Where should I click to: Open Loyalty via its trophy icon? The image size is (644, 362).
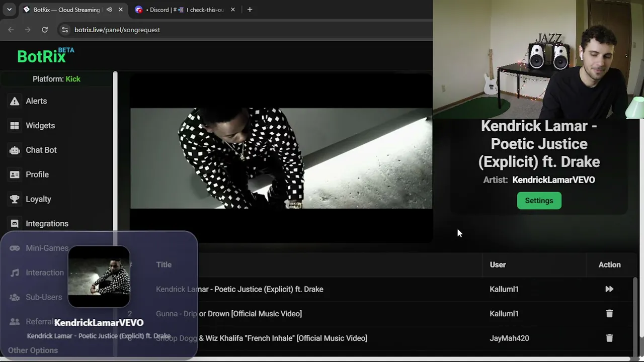click(x=15, y=199)
